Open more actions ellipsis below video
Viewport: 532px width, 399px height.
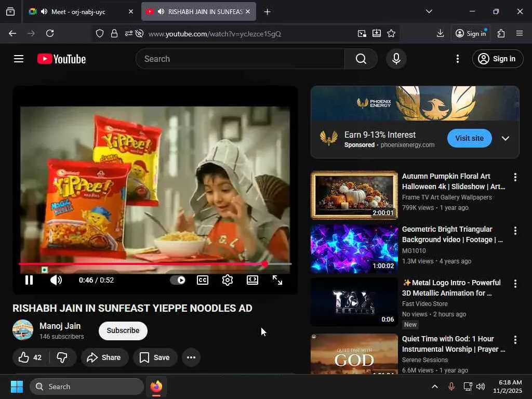tap(191, 357)
